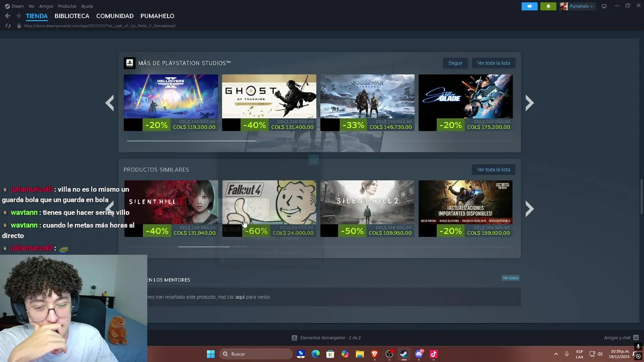Open volume control in system tray

coord(600,354)
